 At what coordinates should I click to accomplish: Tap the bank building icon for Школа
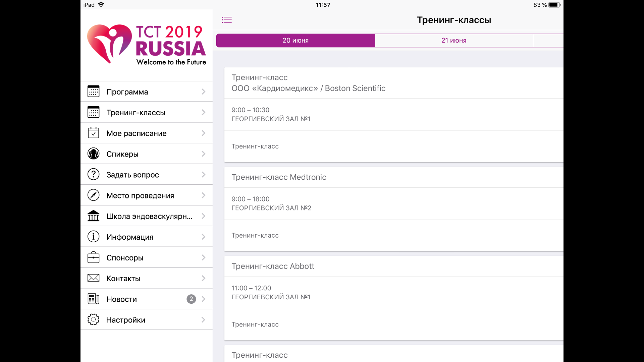pos(93,216)
